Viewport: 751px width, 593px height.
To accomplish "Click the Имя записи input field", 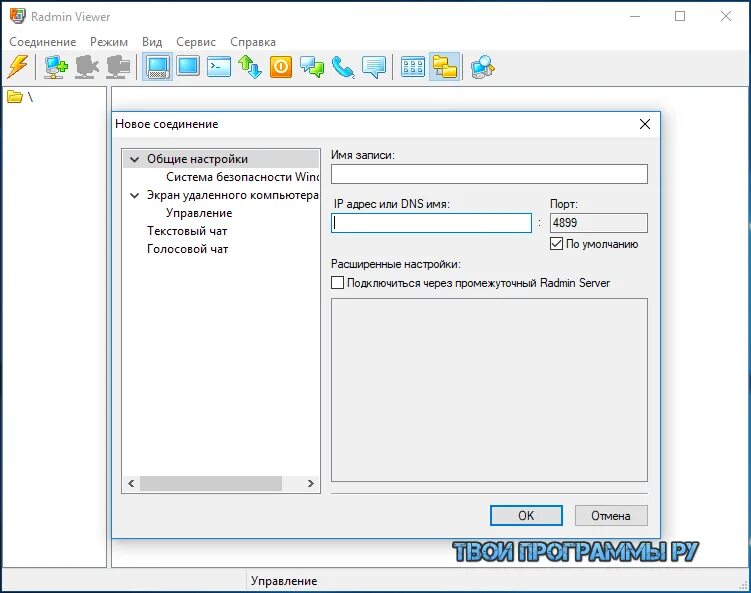I will pyautogui.click(x=489, y=174).
